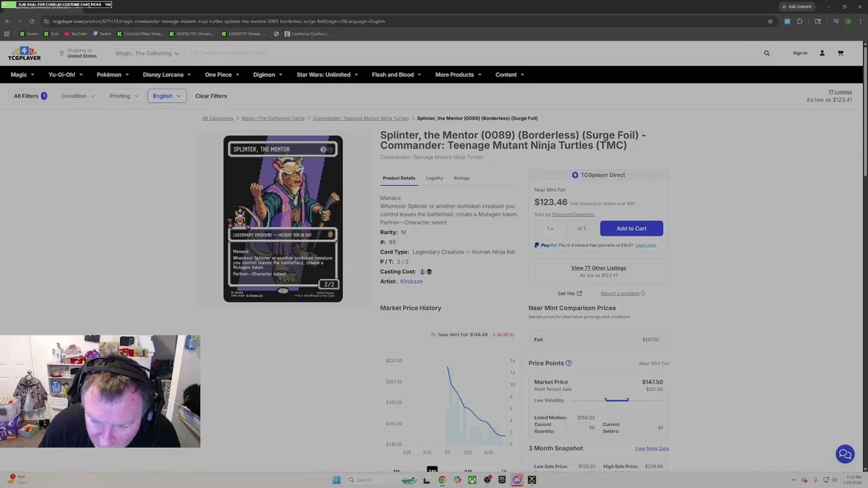Click Report a problem link
Viewport: 868px width, 488px height.
(620, 293)
